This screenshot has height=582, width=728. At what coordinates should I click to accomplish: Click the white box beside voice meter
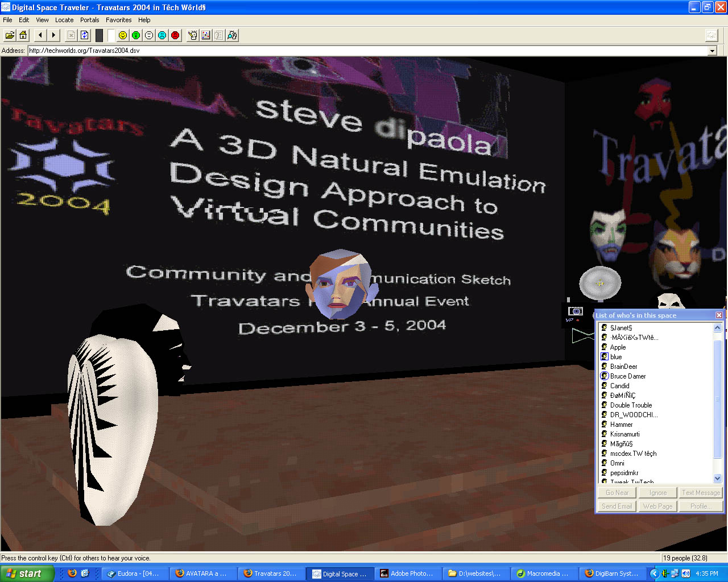[x=111, y=35]
